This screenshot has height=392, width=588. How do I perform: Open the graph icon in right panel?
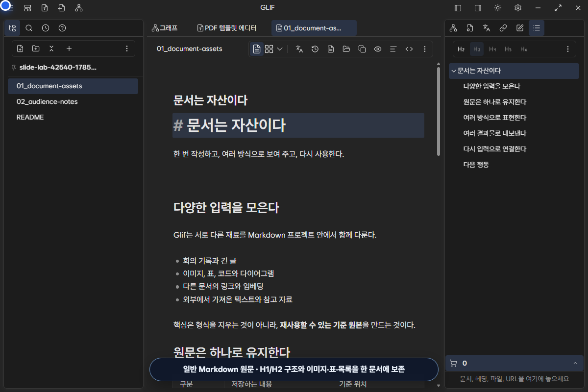(x=453, y=28)
